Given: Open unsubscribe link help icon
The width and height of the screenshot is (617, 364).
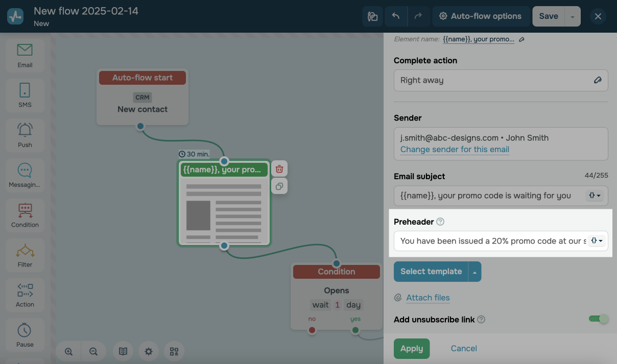Looking at the screenshot, I should click(481, 320).
